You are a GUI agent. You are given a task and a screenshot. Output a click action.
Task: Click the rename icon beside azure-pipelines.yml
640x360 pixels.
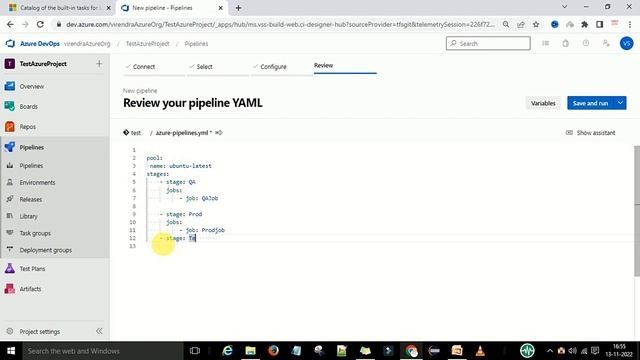click(x=219, y=133)
